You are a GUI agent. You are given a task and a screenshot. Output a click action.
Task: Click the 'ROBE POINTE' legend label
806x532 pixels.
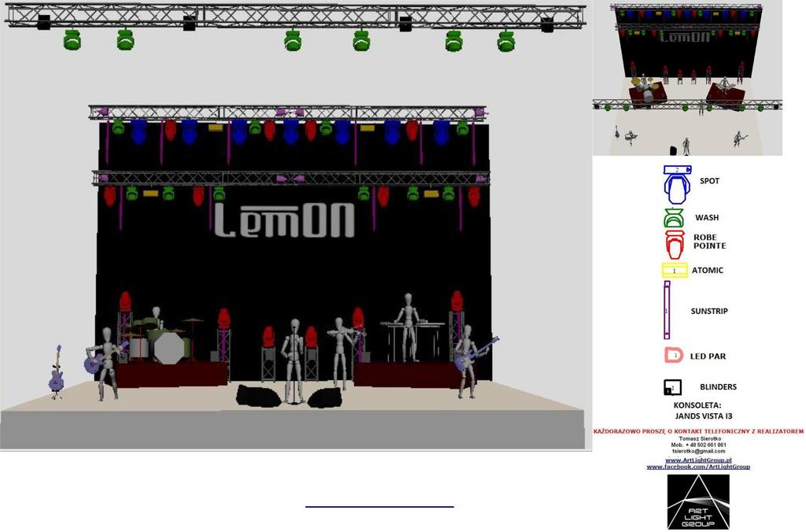click(709, 242)
